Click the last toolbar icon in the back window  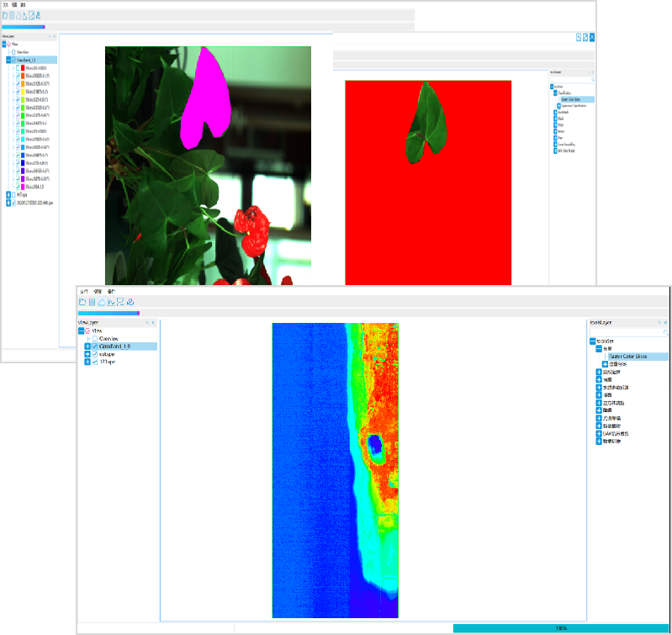click(38, 15)
